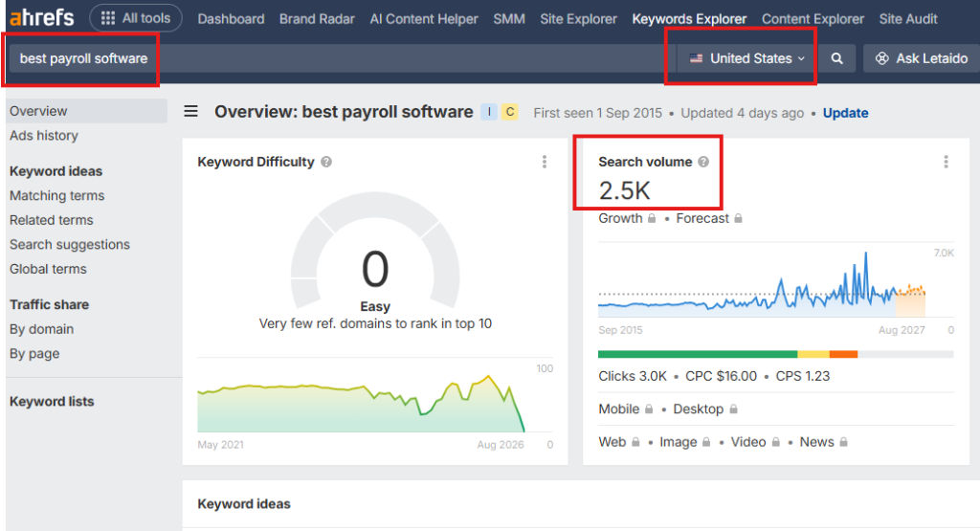This screenshot has height=531, width=980.
Task: Go to Dashboard
Action: [231, 19]
